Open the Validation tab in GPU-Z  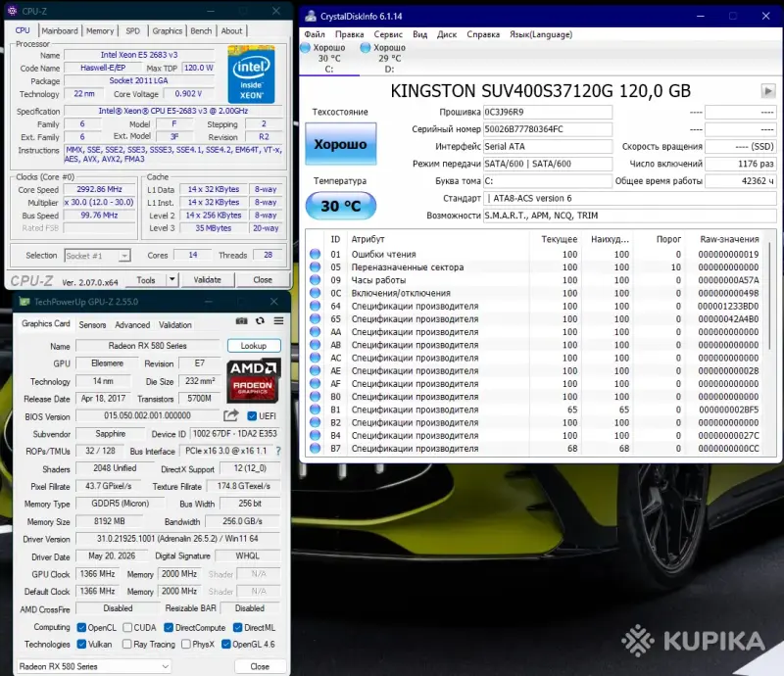pos(175,325)
